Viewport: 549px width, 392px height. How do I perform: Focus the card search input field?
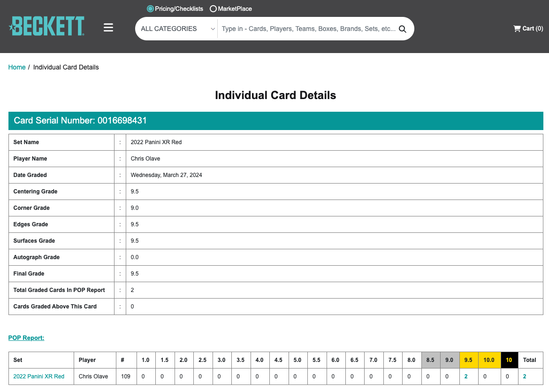(x=308, y=29)
